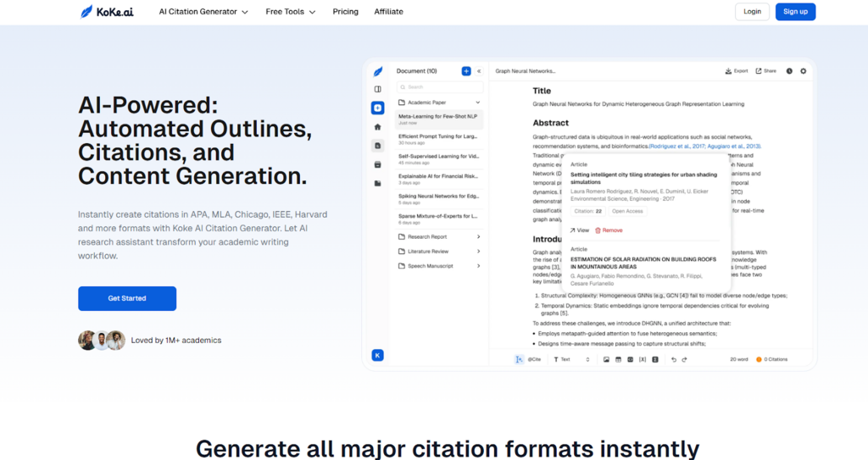Click the academics avatar group image

coord(102,341)
